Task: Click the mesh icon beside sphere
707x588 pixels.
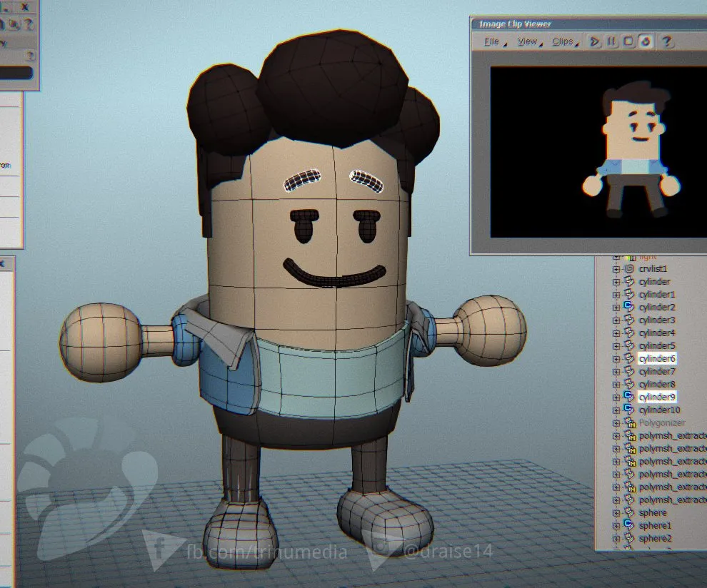Action: click(629, 513)
